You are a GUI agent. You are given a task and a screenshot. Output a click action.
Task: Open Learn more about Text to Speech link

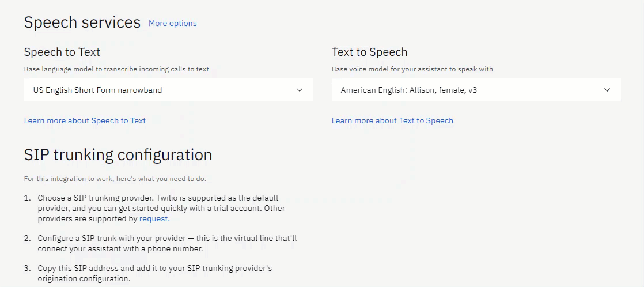pos(392,120)
